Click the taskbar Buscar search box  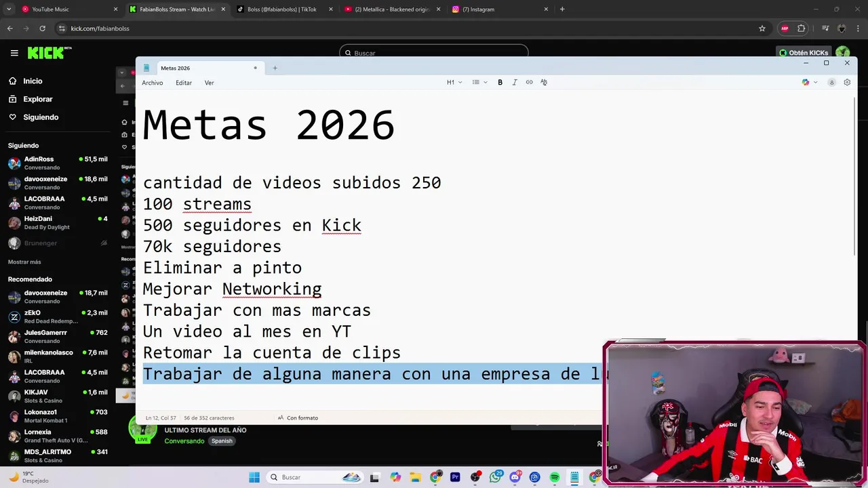[314, 477]
